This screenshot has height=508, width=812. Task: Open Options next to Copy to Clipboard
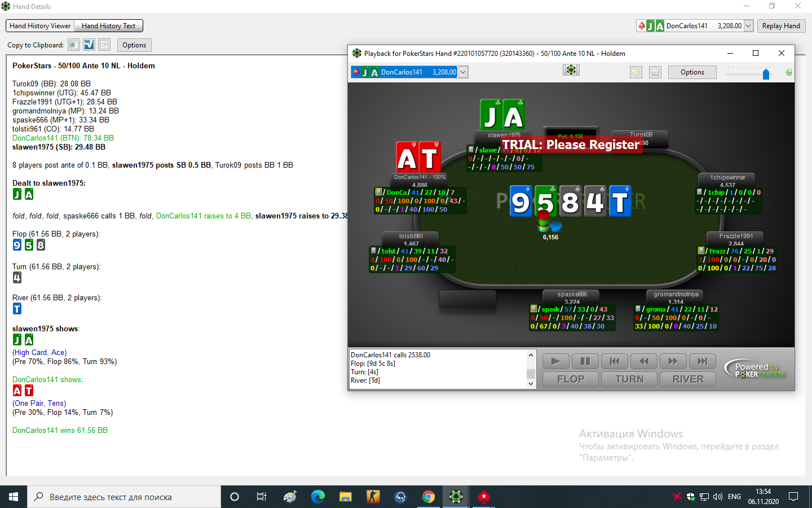[x=134, y=45]
